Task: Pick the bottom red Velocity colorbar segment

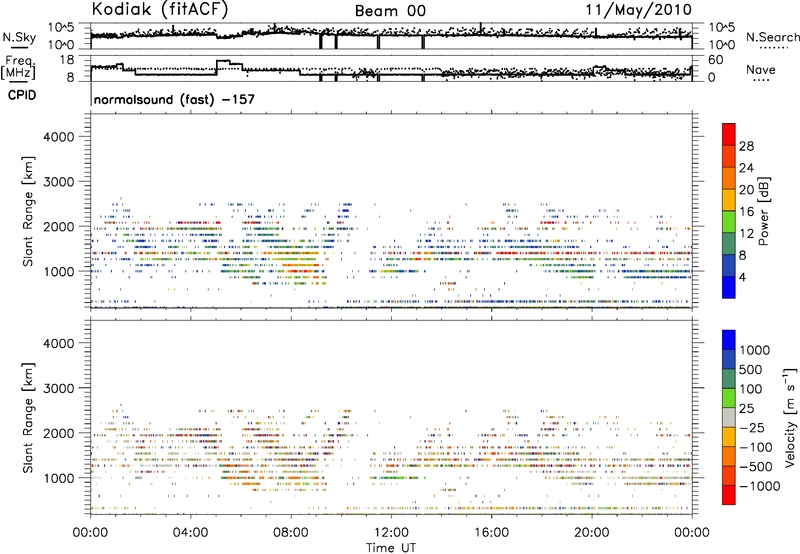Action: click(x=729, y=495)
